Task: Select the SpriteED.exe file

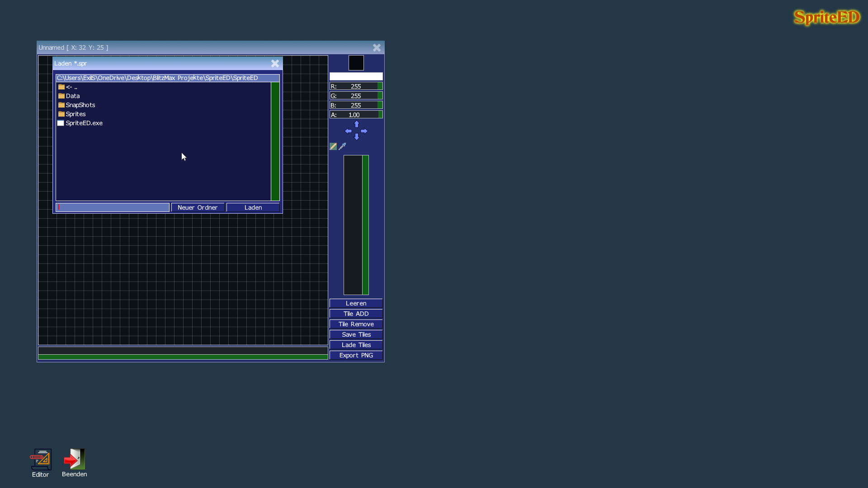Action: 84,123
